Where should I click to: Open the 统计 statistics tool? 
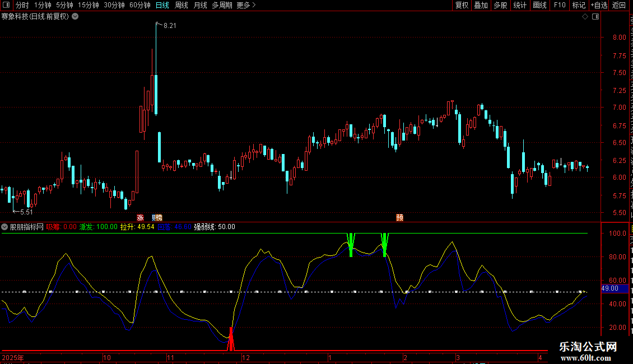pos(519,5)
